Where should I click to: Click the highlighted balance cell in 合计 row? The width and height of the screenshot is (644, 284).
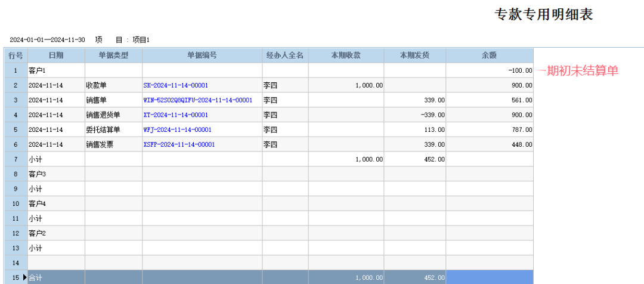(x=490, y=277)
